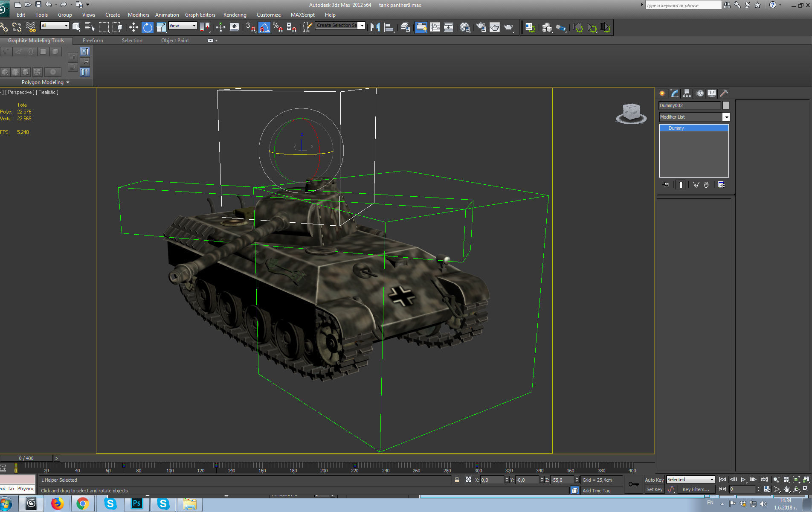Open the Material Editor sphere icon

(x=465, y=27)
